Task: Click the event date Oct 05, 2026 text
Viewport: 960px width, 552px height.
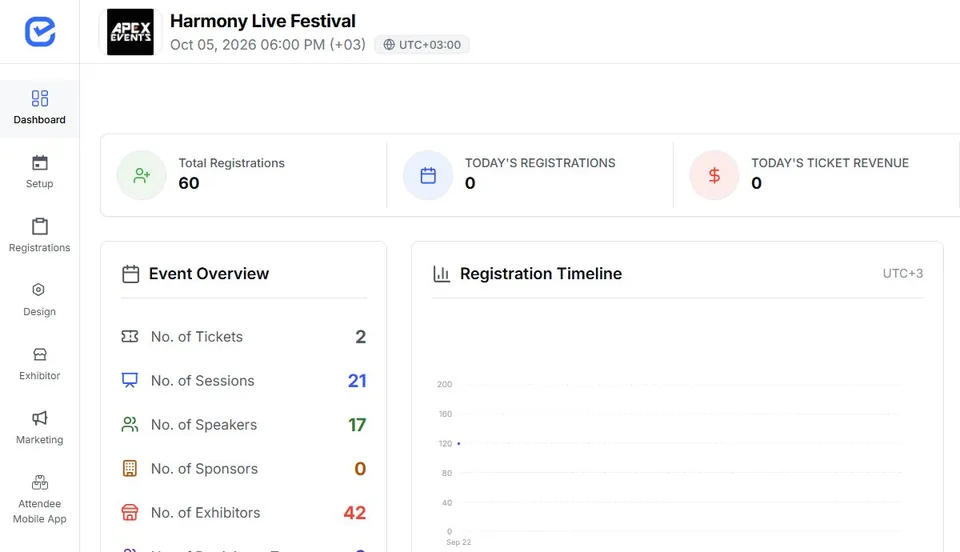Action: pos(268,45)
